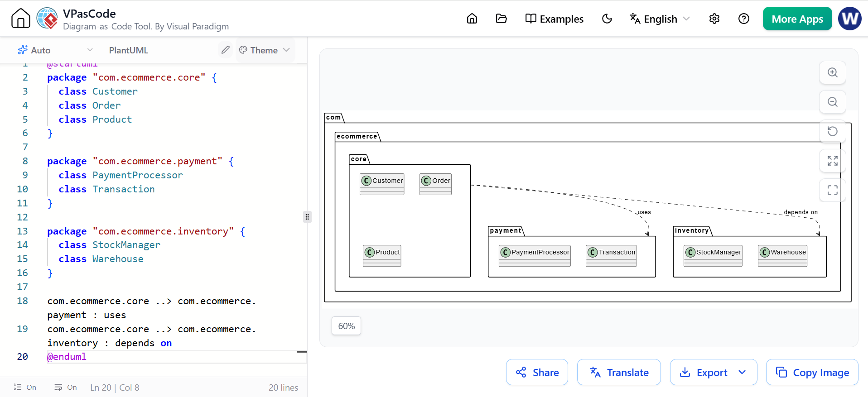Click the editor minimap scrollbar marker
The image size is (868, 397).
point(302,352)
